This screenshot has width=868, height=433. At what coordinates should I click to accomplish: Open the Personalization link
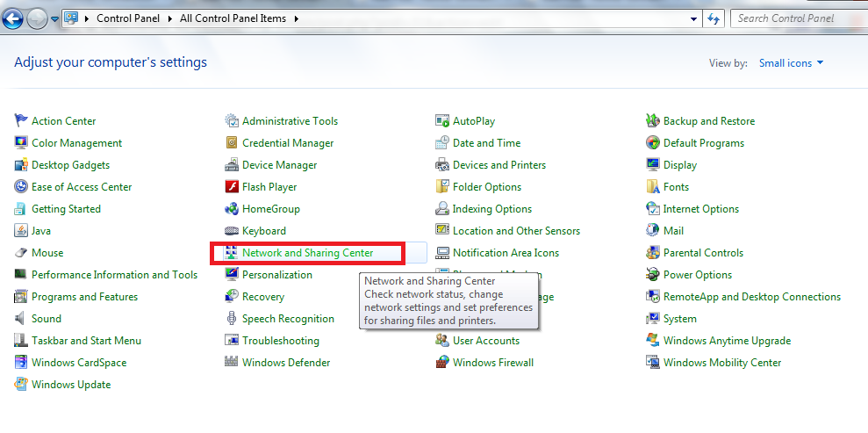[x=277, y=275]
